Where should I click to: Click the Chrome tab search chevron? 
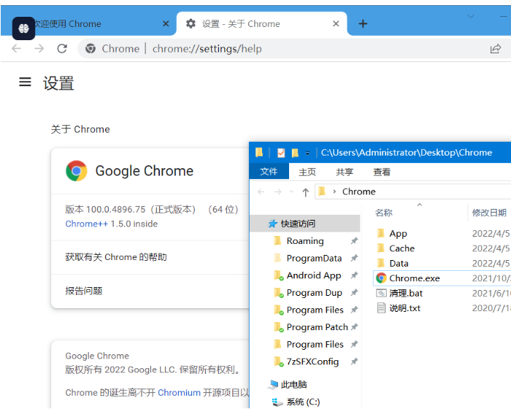point(471,16)
